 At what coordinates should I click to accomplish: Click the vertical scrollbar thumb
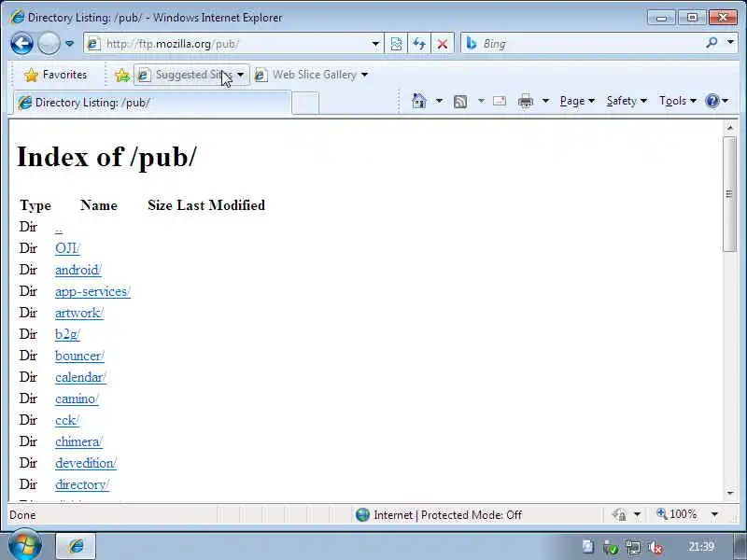[730, 194]
